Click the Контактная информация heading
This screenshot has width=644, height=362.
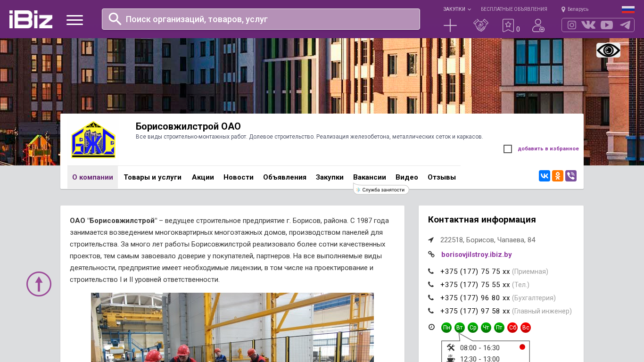482,220
